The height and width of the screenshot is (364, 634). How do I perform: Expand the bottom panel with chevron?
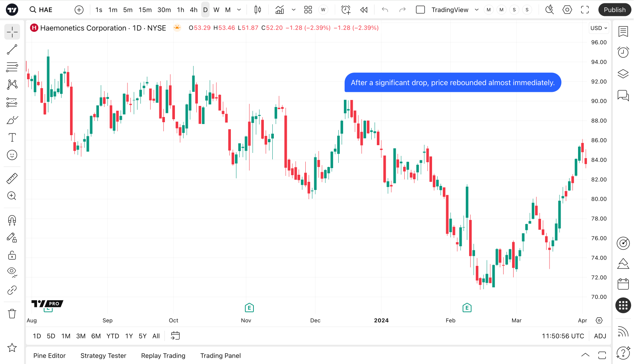585,355
